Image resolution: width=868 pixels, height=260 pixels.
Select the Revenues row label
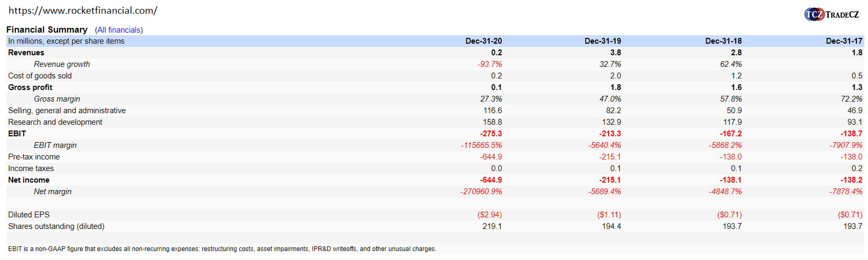pos(26,53)
